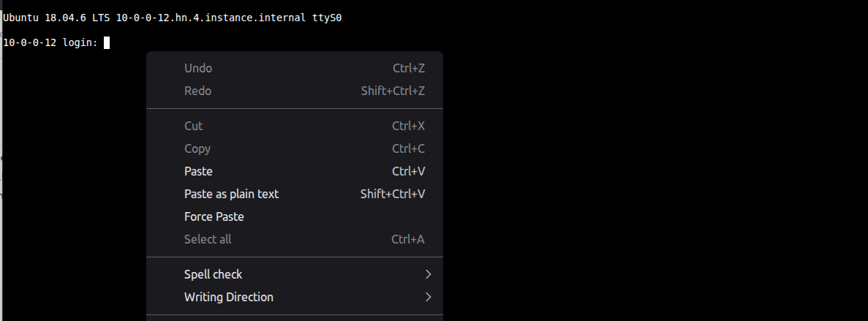This screenshot has height=321, width=868.
Task: Click the terminal cursor after login prompt
Action: (107, 42)
